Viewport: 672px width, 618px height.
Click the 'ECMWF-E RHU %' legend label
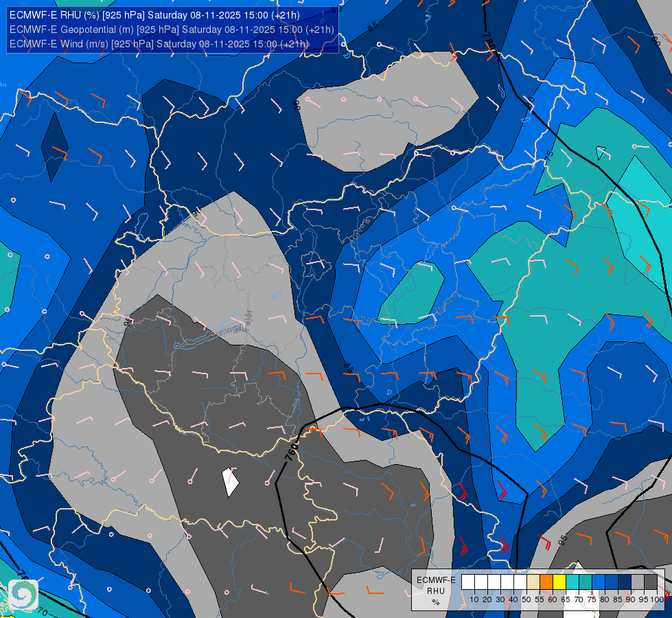pyautogui.click(x=436, y=591)
